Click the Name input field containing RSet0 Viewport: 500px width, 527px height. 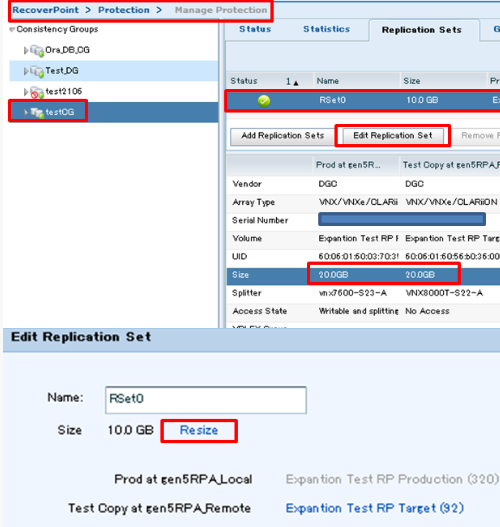point(206,400)
